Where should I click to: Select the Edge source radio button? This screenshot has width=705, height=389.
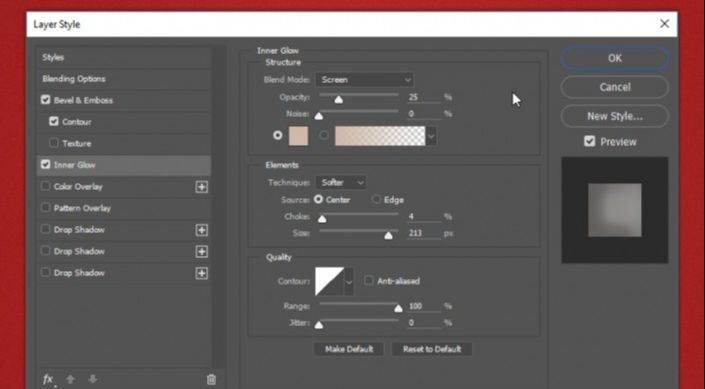click(x=376, y=200)
